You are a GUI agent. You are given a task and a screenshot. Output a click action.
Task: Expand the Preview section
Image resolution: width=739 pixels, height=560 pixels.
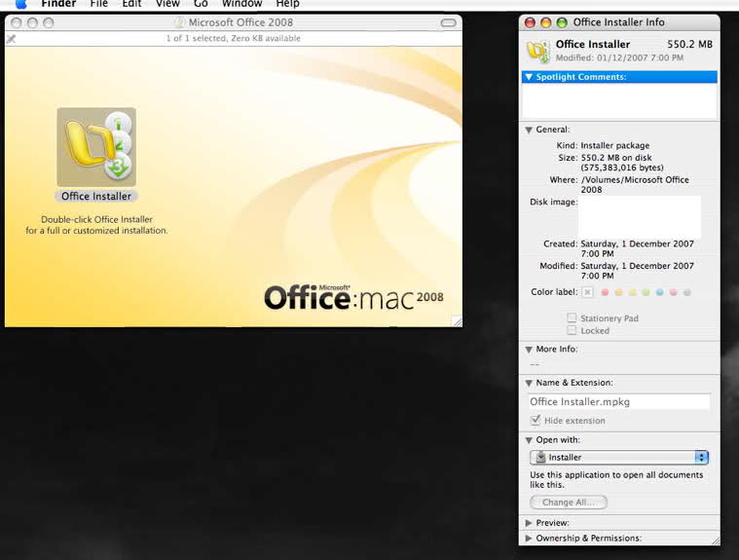(529, 523)
